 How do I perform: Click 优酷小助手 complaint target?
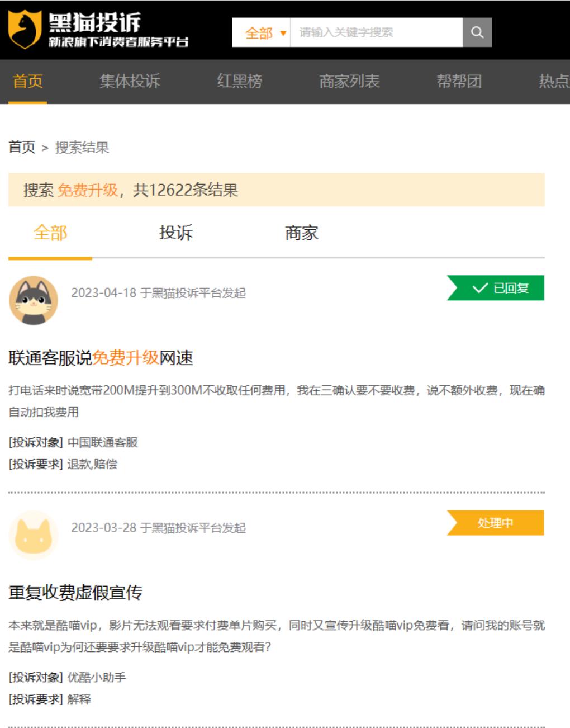click(x=97, y=677)
